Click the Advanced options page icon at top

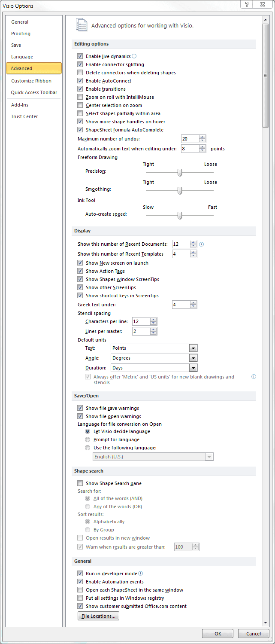click(81, 25)
